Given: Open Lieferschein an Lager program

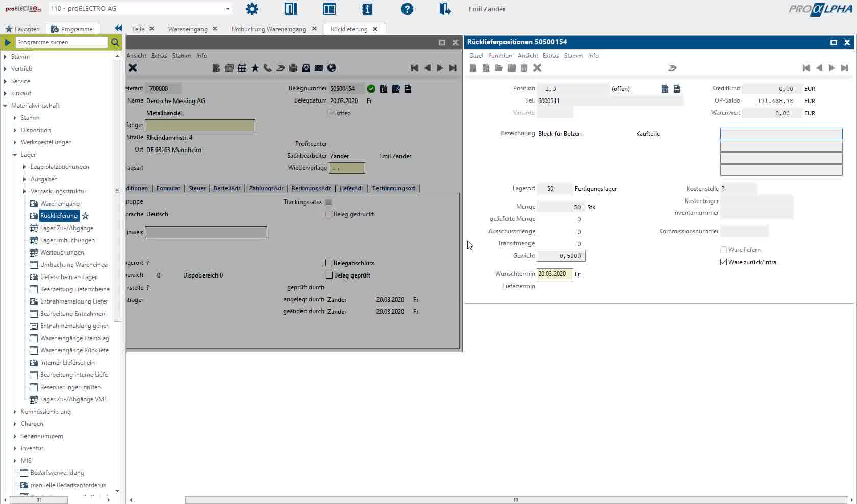Looking at the screenshot, I should (x=69, y=277).
